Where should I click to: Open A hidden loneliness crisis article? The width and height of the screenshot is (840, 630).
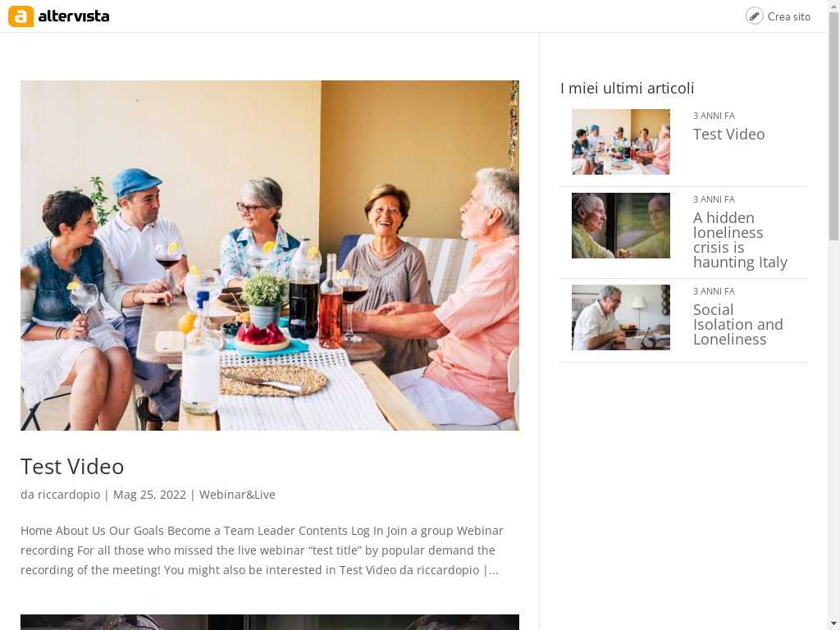[740, 240]
